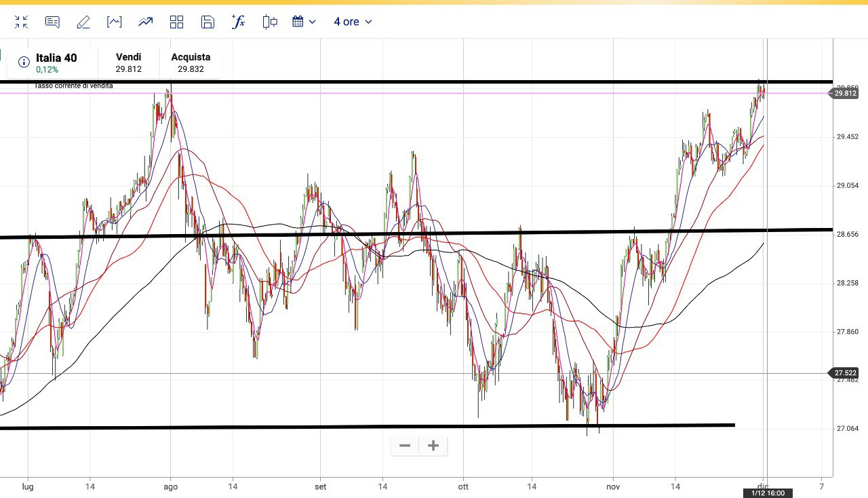Add an indicator via the fx icon

(x=238, y=22)
